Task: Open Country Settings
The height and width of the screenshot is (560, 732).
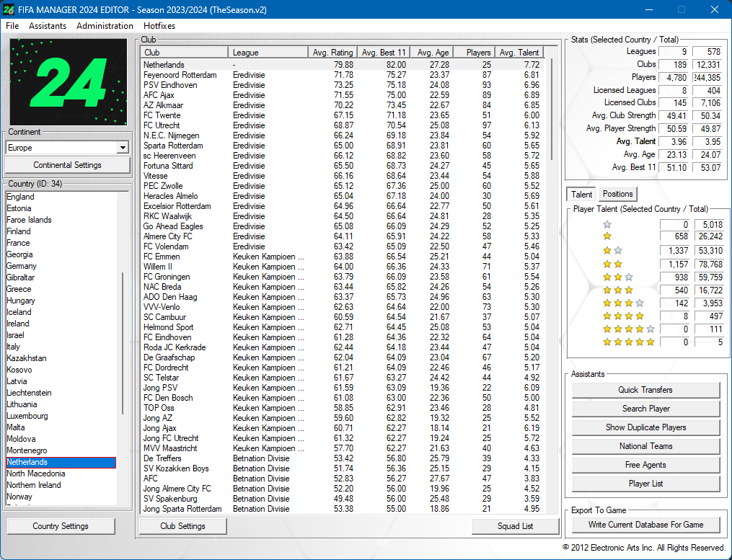Action: (x=61, y=526)
